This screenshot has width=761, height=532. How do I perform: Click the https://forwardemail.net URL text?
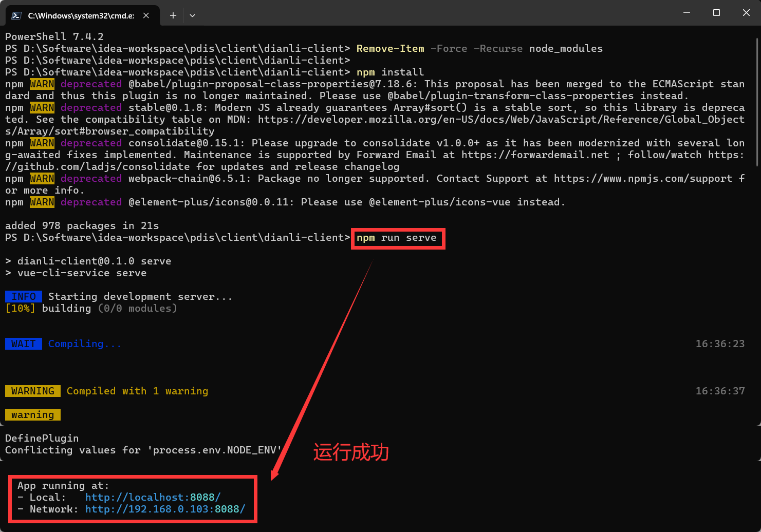tap(535, 155)
